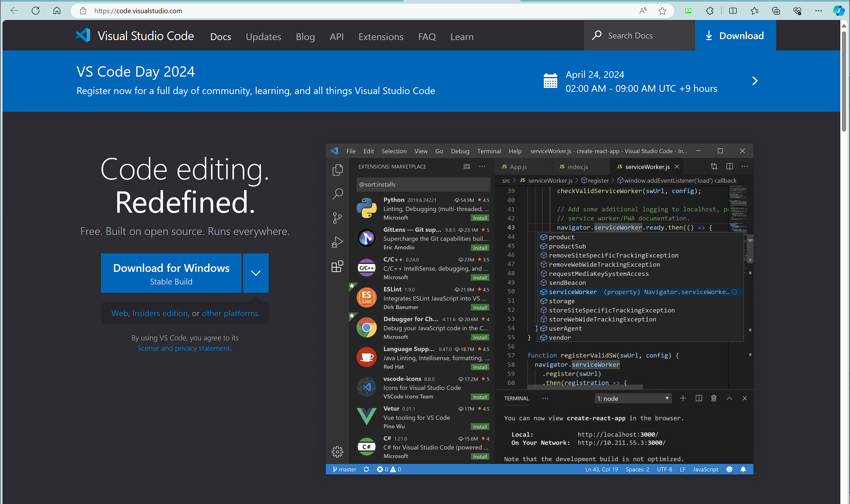The image size is (850, 504).
Task: Open VS Code Day banner chevron
Action: pyautogui.click(x=755, y=81)
